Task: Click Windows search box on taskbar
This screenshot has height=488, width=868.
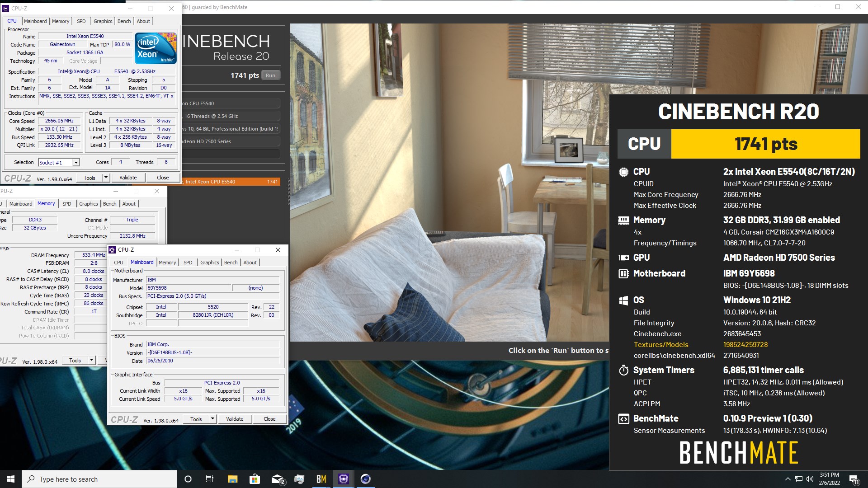Action: click(x=99, y=479)
